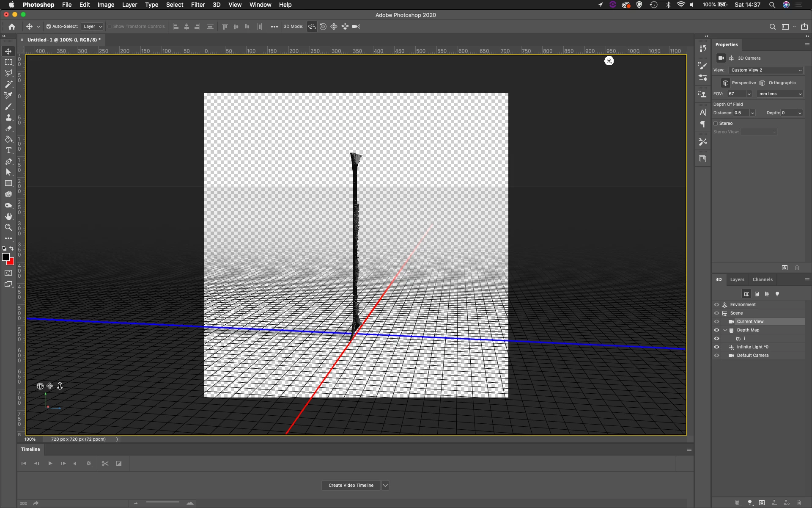Open the Custom View 2 dropdown
This screenshot has width=812, height=508.
point(766,70)
